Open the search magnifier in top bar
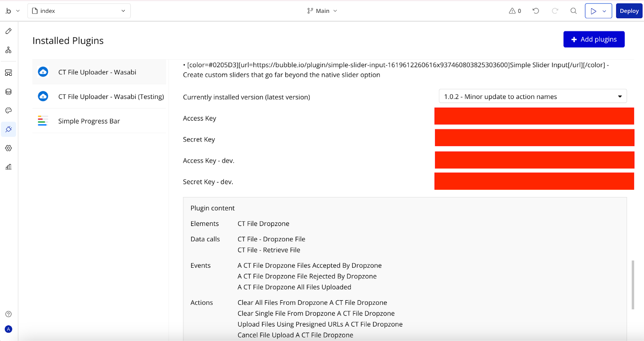 (574, 11)
